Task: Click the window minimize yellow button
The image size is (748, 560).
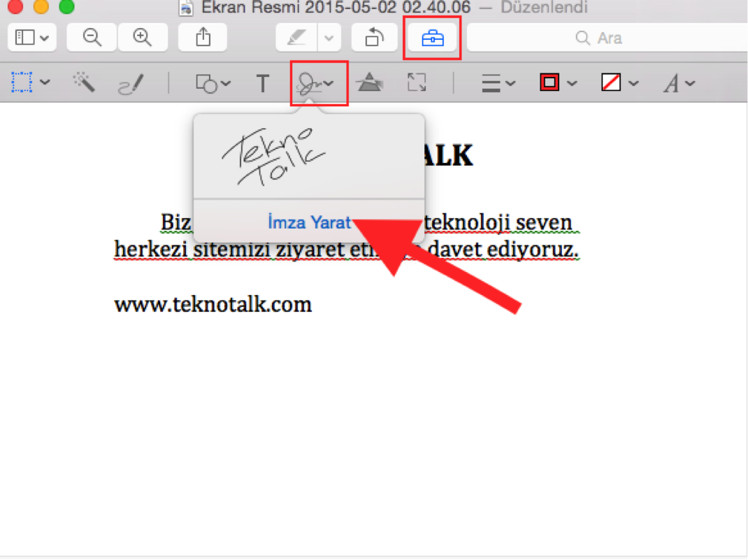Action: [x=41, y=6]
